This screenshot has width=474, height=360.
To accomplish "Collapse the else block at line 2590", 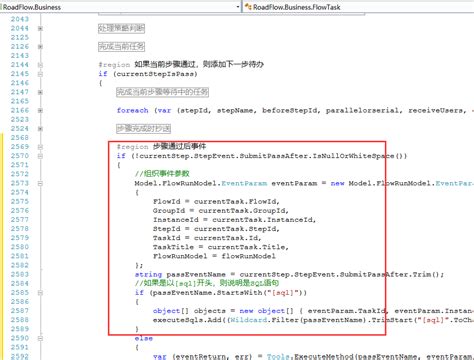I will click(40, 338).
